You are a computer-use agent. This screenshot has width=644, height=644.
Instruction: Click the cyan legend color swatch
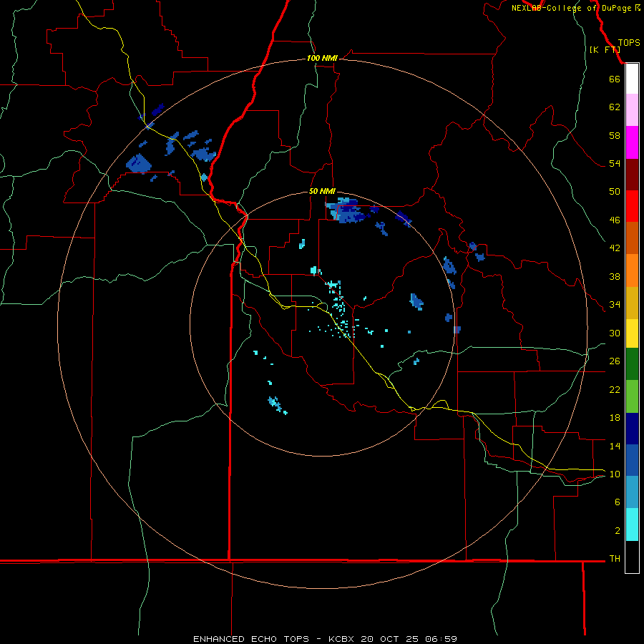point(632,525)
